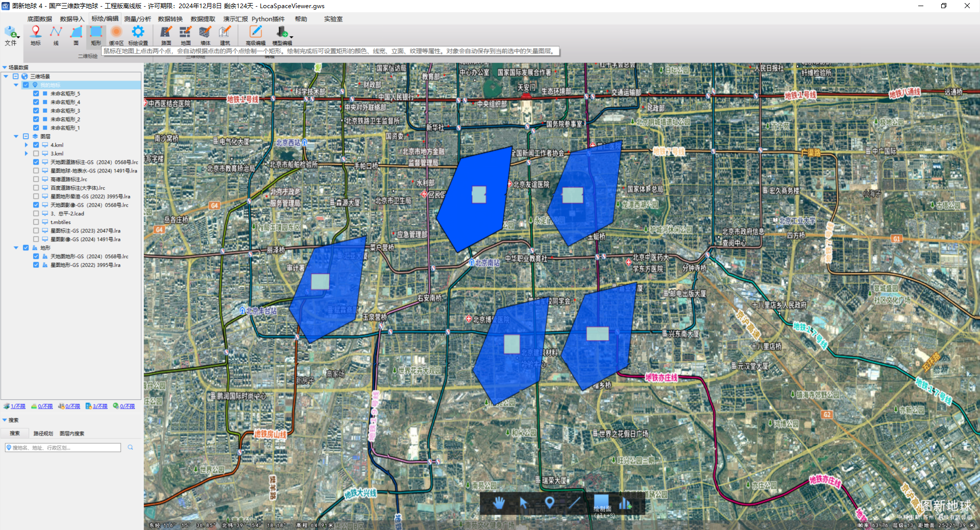
Task: Click the 我的地标 pin icon in tree
Action: [35, 85]
